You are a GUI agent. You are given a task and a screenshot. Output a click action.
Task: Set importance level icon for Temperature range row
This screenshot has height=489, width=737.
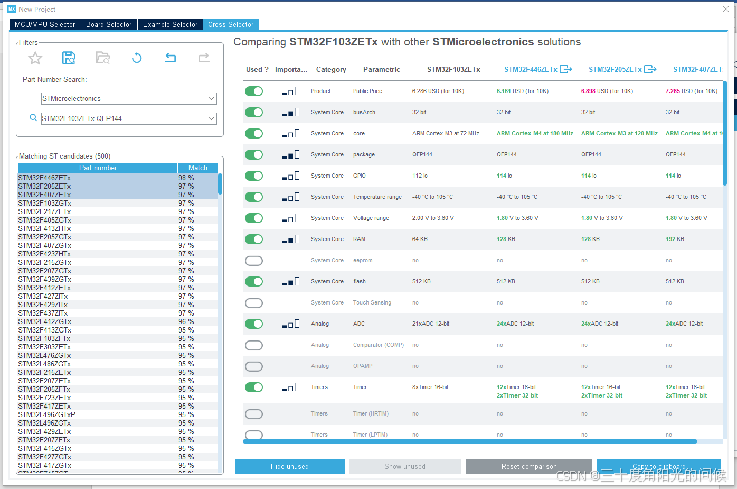coord(290,197)
